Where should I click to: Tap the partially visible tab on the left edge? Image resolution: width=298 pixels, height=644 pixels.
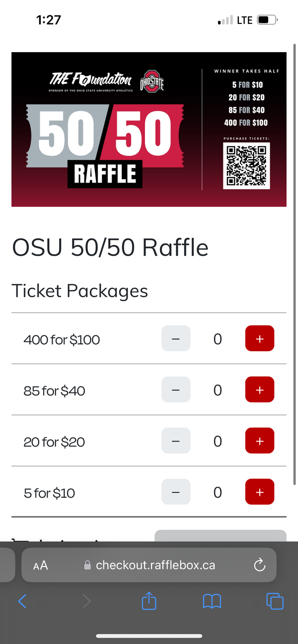[5, 565]
